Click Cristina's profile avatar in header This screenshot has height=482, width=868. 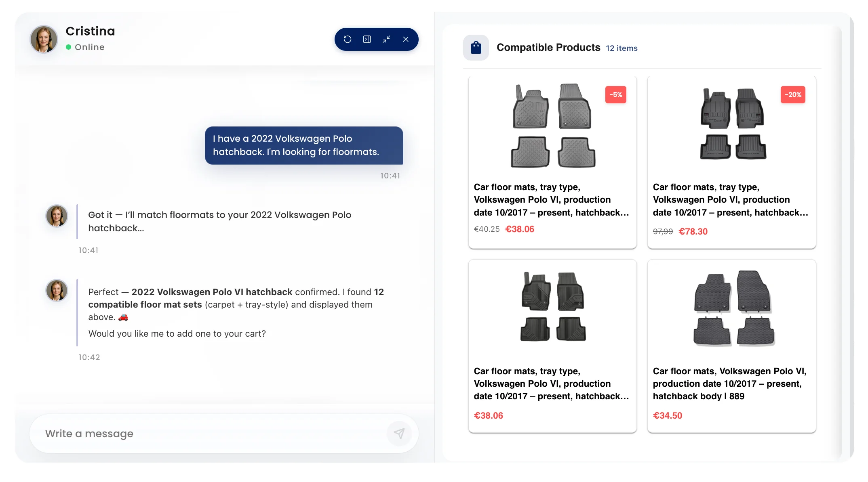click(x=44, y=39)
